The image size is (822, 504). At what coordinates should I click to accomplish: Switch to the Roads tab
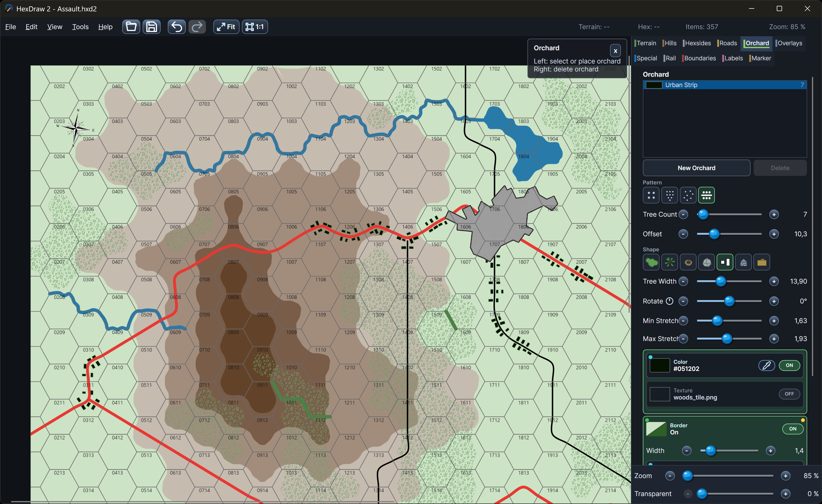click(x=727, y=43)
